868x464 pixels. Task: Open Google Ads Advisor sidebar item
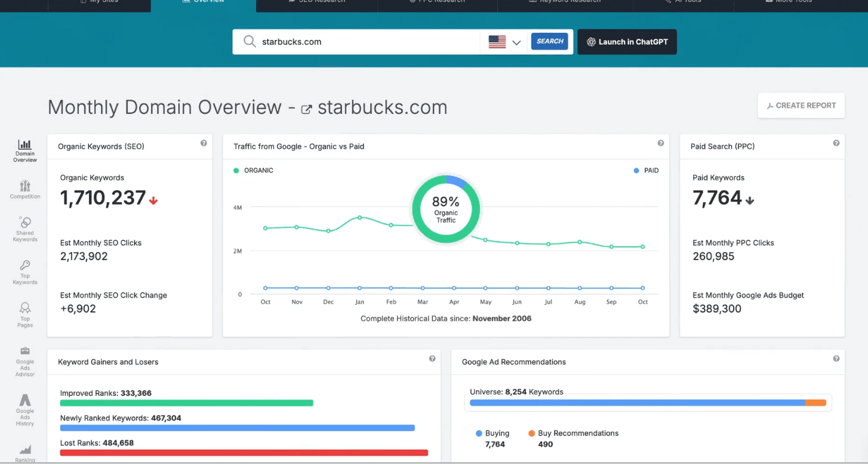click(25, 361)
